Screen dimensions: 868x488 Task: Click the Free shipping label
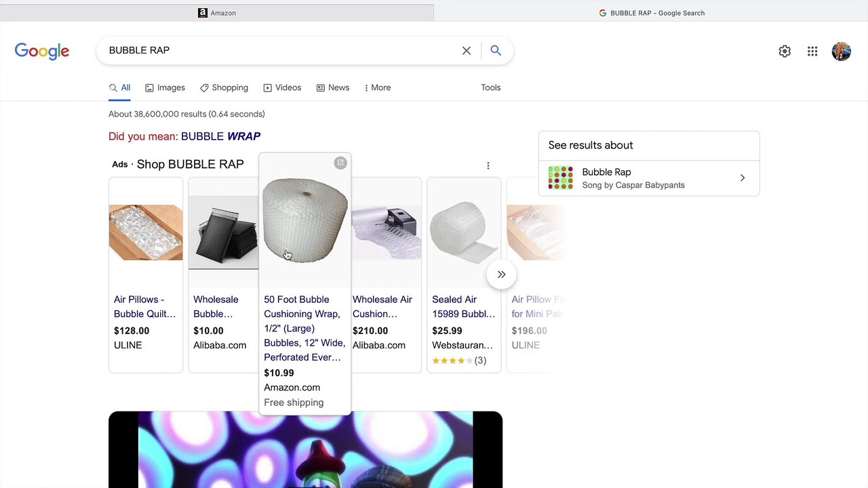294,403
